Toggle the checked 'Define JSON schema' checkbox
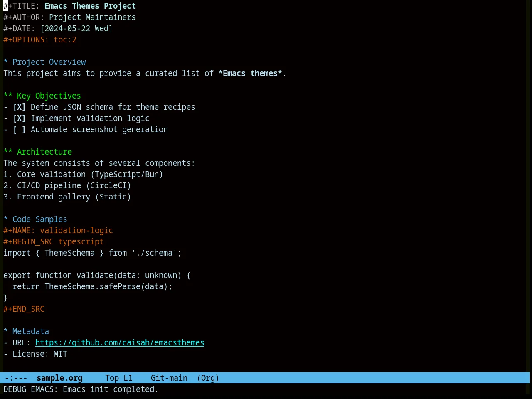Viewport: 532px width, 399px height. coord(19,107)
